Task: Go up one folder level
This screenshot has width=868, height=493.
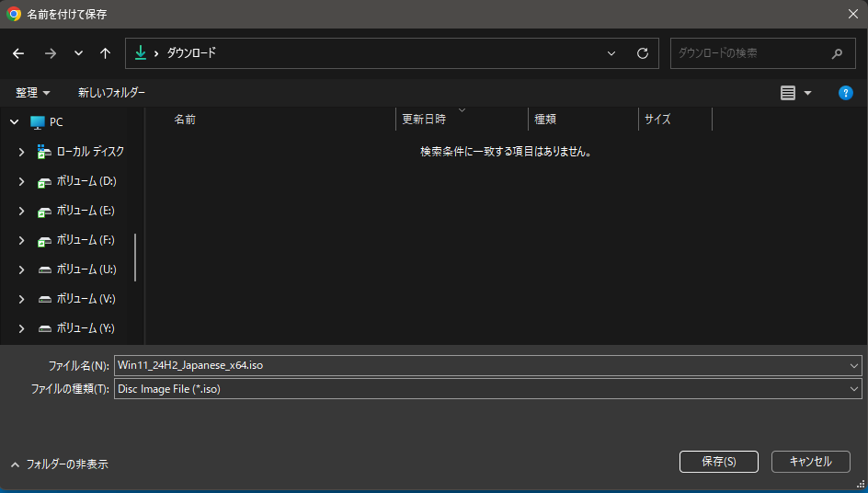Action: (105, 53)
